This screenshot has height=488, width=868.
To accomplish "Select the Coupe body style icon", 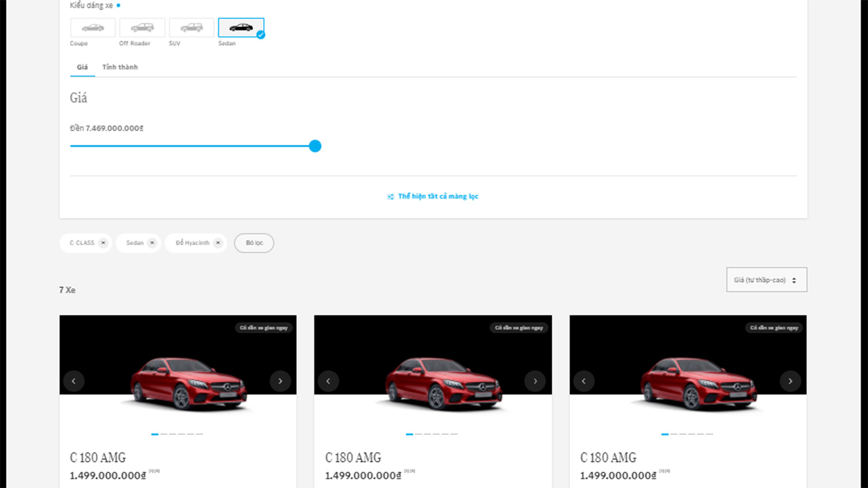I will click(x=93, y=28).
